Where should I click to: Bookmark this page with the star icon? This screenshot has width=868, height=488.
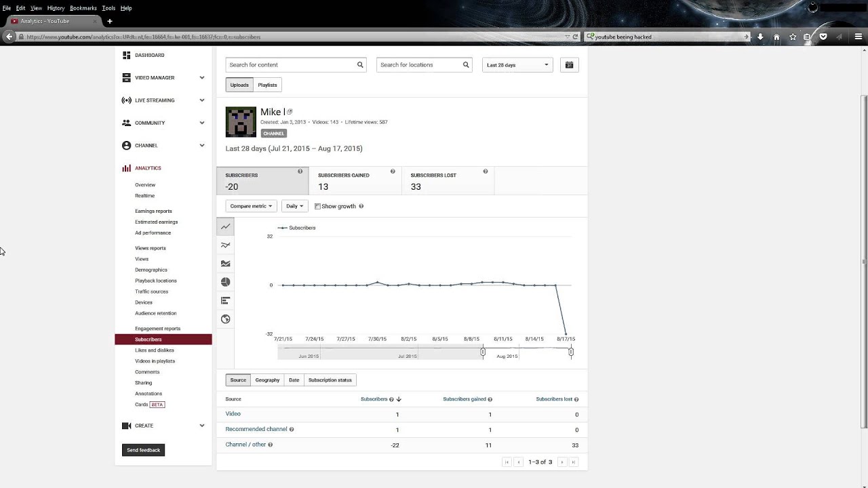pos(793,37)
